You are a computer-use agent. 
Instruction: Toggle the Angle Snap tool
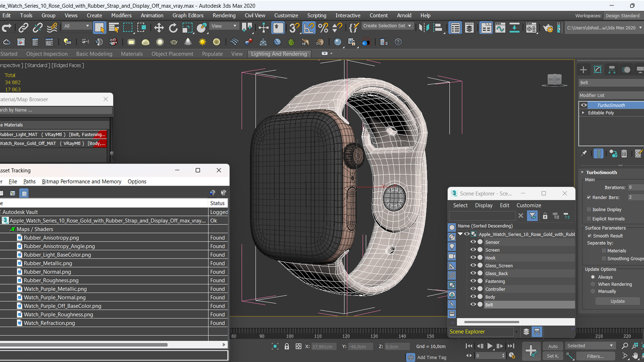pyautogui.click(x=309, y=28)
